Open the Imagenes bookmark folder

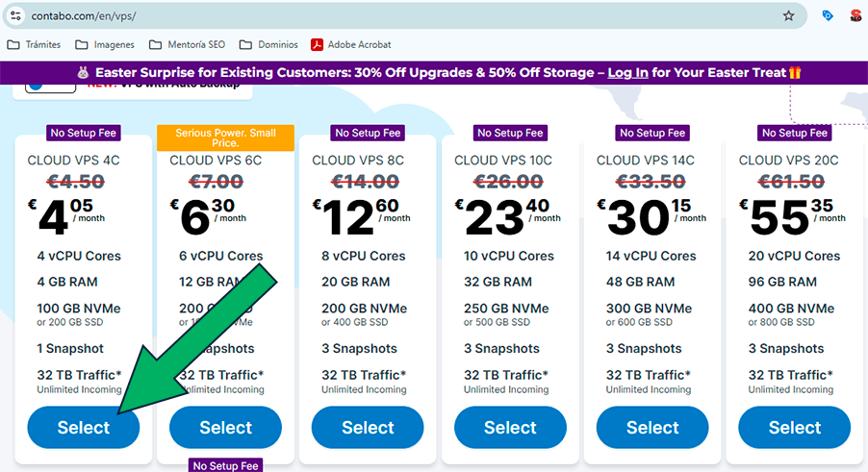105,44
